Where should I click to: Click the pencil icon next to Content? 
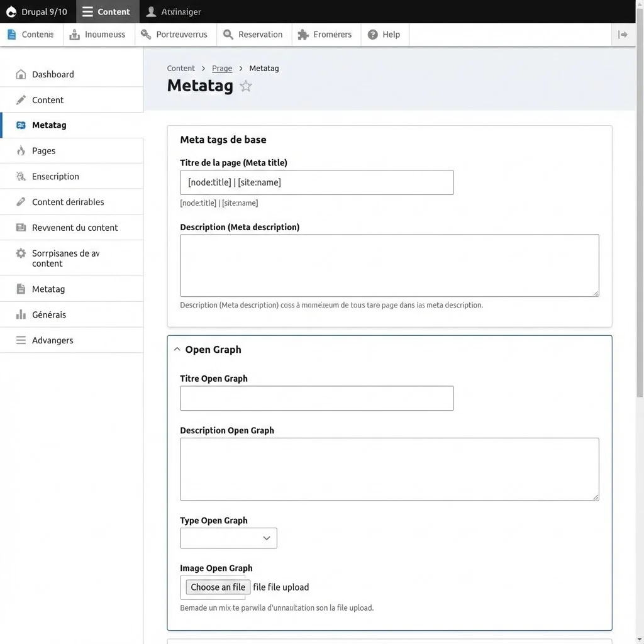pos(21,100)
